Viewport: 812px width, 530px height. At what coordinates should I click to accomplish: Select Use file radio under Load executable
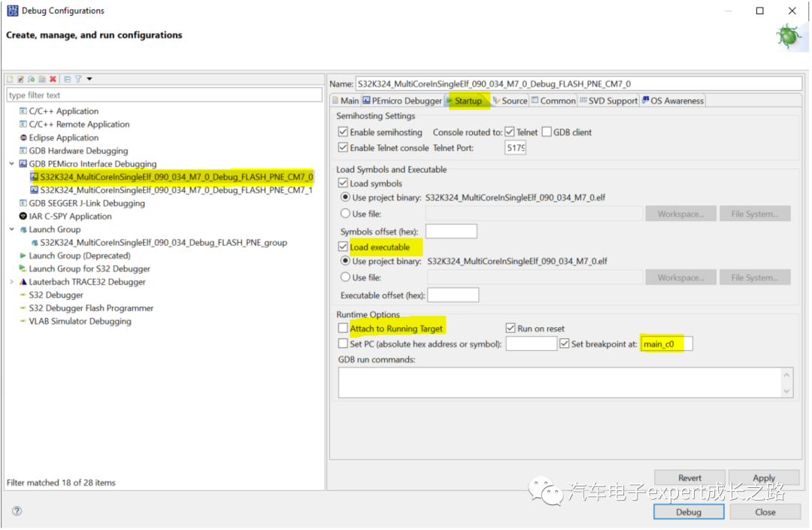pos(345,277)
